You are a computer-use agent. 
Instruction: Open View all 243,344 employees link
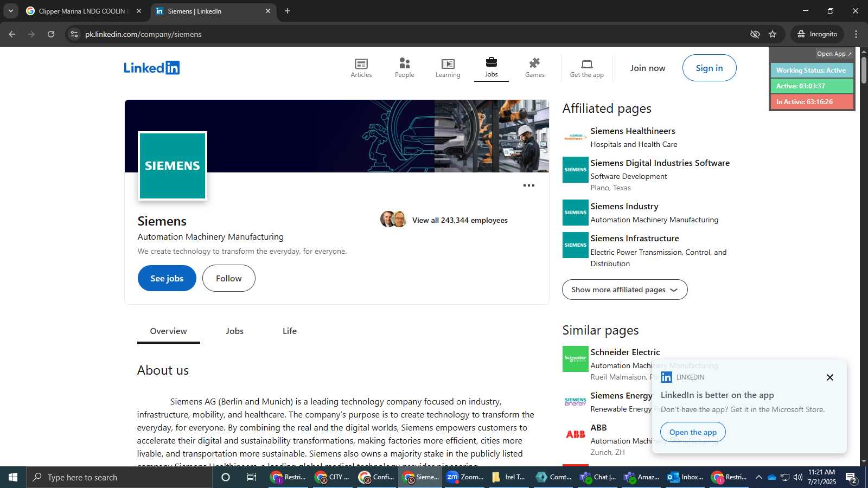coord(460,220)
